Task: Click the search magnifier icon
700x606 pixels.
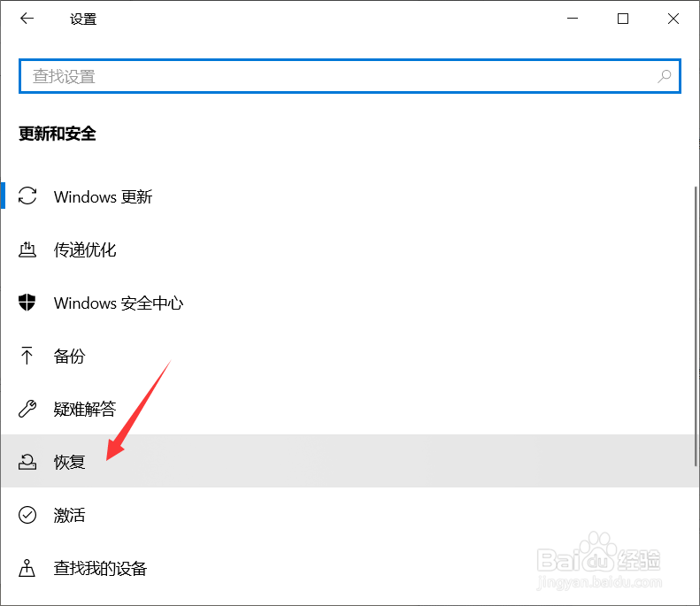Action: click(665, 76)
